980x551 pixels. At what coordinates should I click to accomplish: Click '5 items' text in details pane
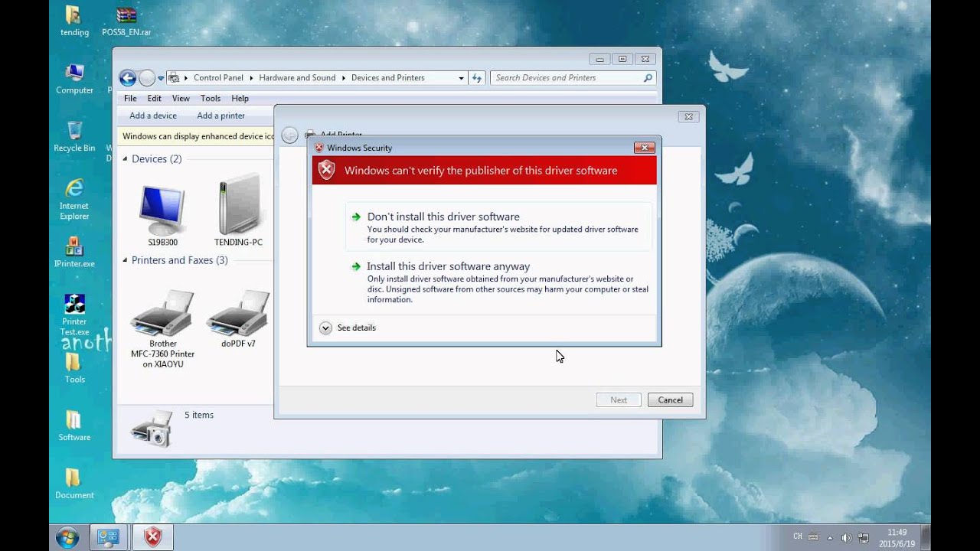click(x=199, y=415)
